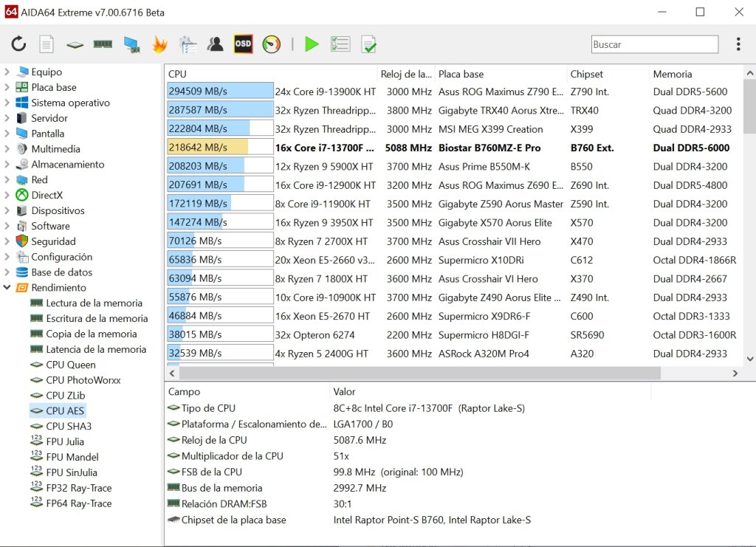This screenshot has width=756, height=547.
Task: Expand the Placa base tree node
Action: pos(7,87)
